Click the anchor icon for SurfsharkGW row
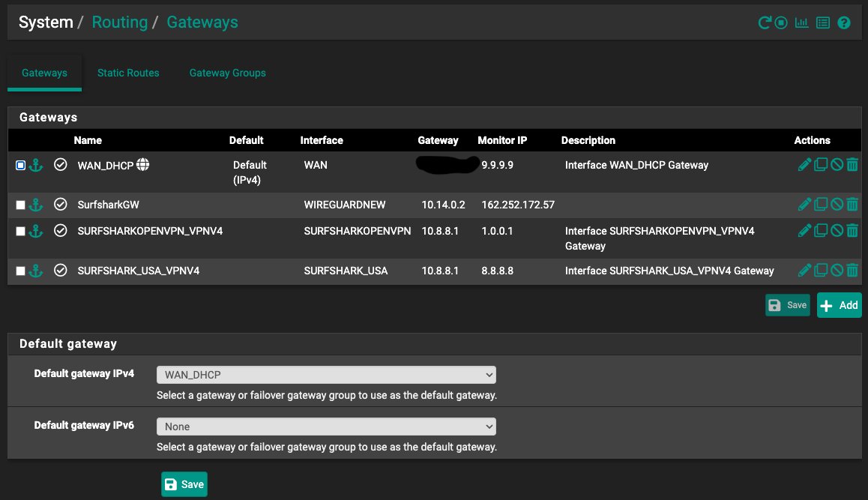Screen dimensions: 868x500 click(x=36, y=205)
